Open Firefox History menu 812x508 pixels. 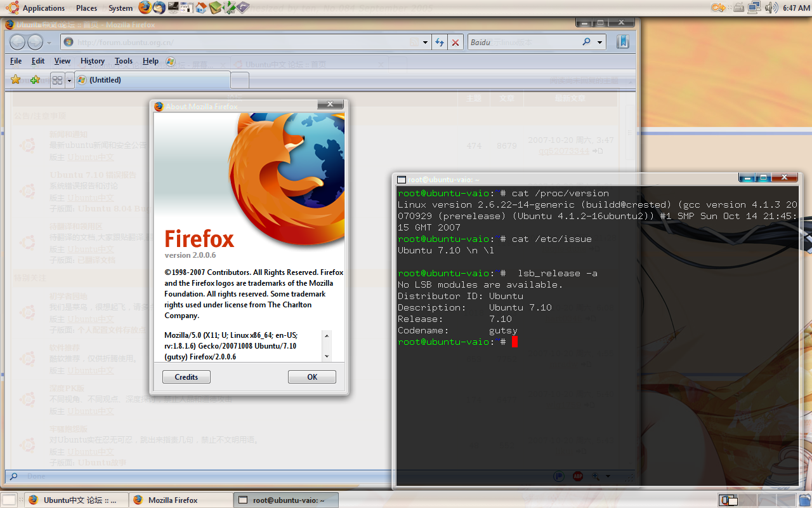(93, 61)
